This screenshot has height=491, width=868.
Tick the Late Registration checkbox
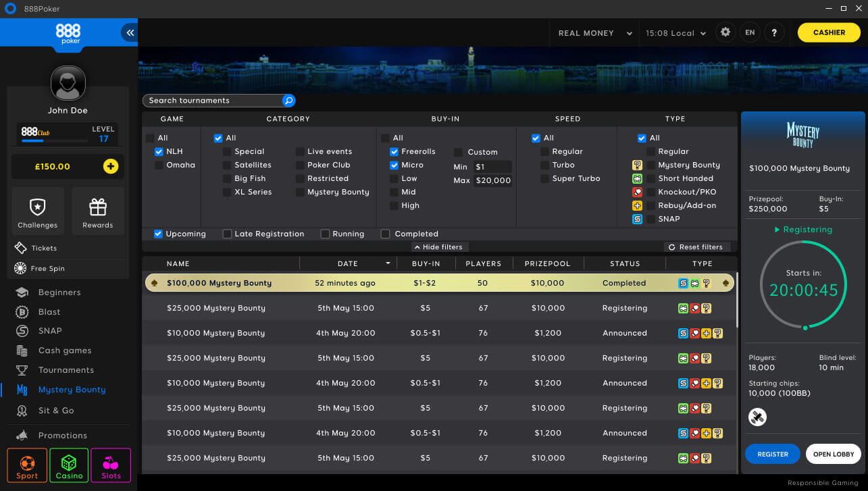tap(228, 234)
